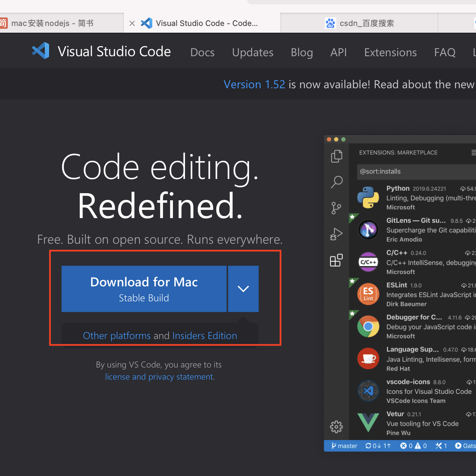Switch to the csdn_百度搜索 tab
Viewport: 476px width, 476px height.
point(359,23)
